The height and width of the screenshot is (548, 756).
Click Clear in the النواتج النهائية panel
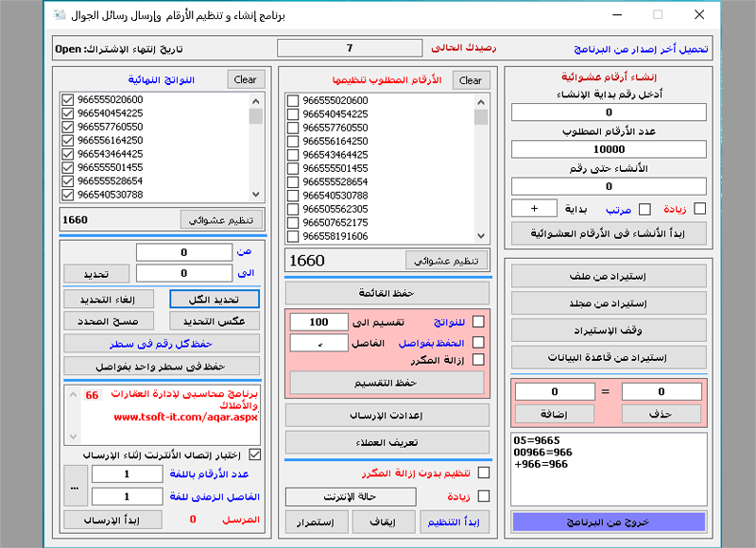246,79
